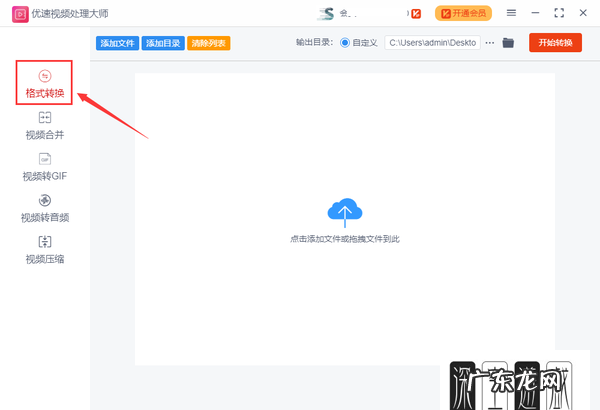Click the app logo in title bar

tap(20, 14)
